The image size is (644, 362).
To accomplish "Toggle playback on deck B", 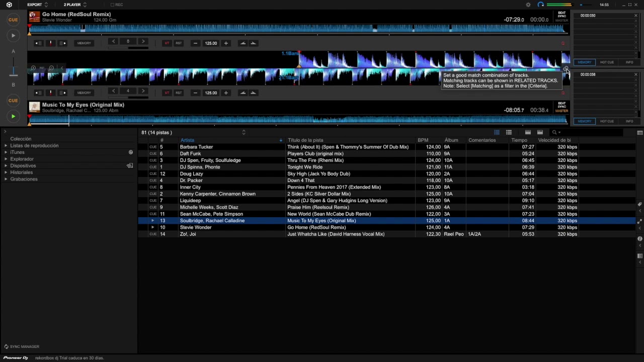I will tap(13, 116).
